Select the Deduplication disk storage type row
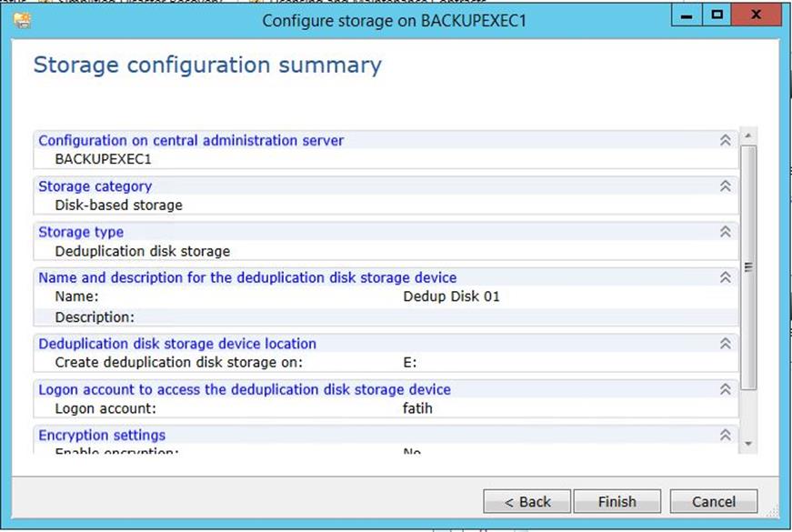 pyautogui.click(x=143, y=251)
